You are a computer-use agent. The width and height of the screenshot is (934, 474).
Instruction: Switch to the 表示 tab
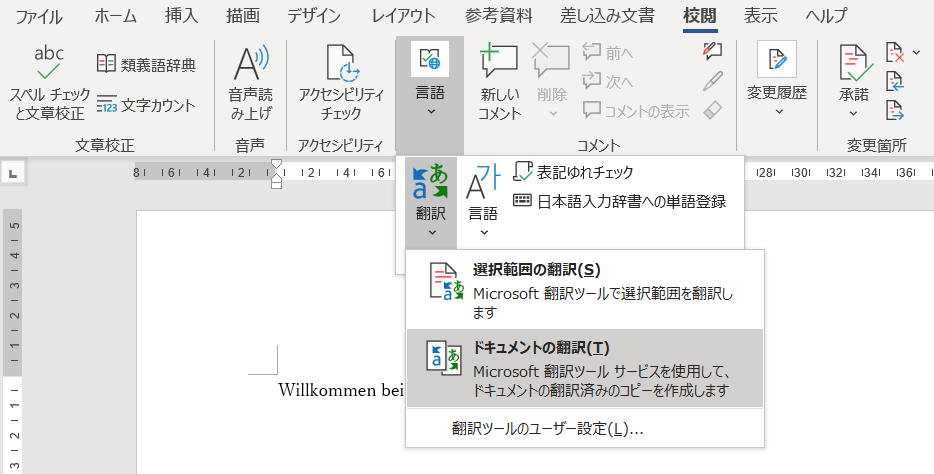(x=761, y=16)
